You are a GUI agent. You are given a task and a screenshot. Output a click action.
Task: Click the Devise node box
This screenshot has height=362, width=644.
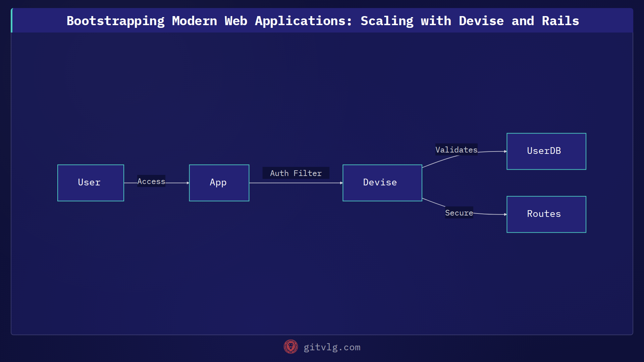(x=382, y=183)
